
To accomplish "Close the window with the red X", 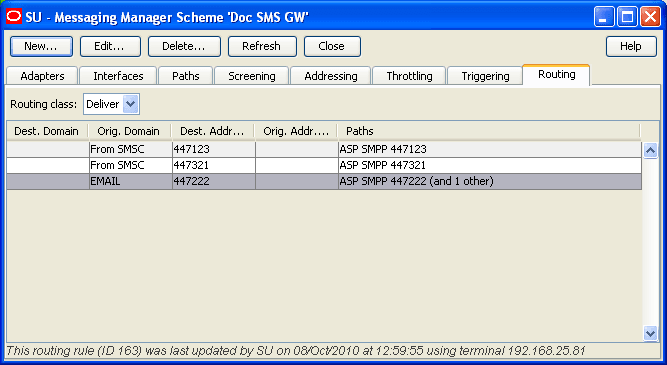I will (x=650, y=17).
